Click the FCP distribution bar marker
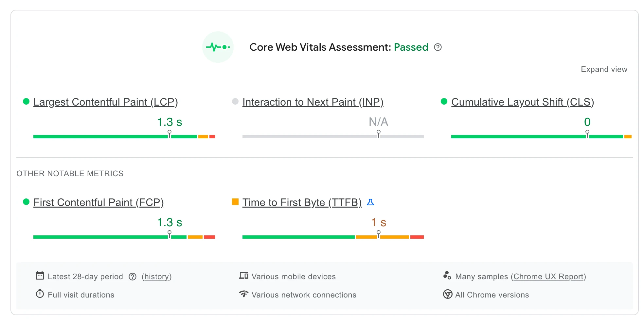Screen dimensions: 644x323 (170, 234)
